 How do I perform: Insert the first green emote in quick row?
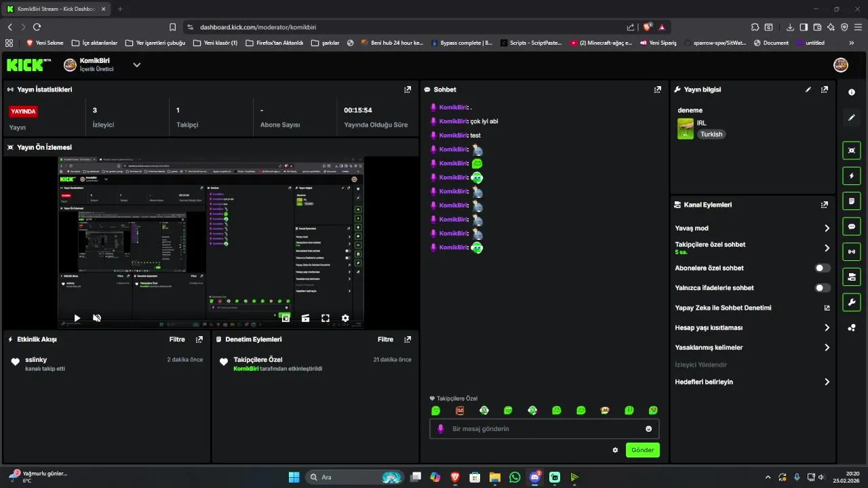436,411
